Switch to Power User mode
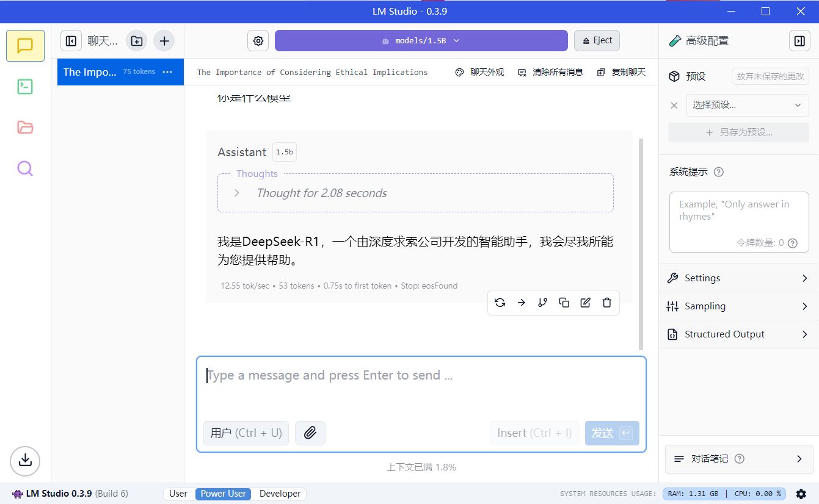This screenshot has width=819, height=504. tap(224, 494)
